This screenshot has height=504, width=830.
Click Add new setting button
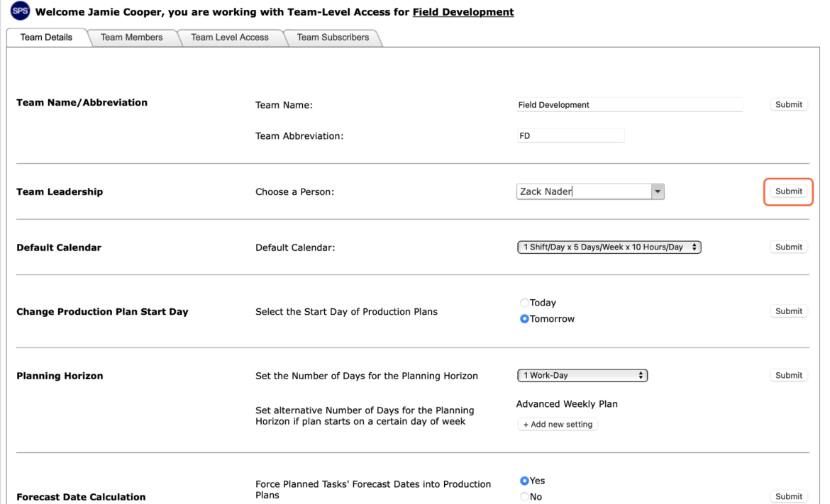tap(558, 424)
